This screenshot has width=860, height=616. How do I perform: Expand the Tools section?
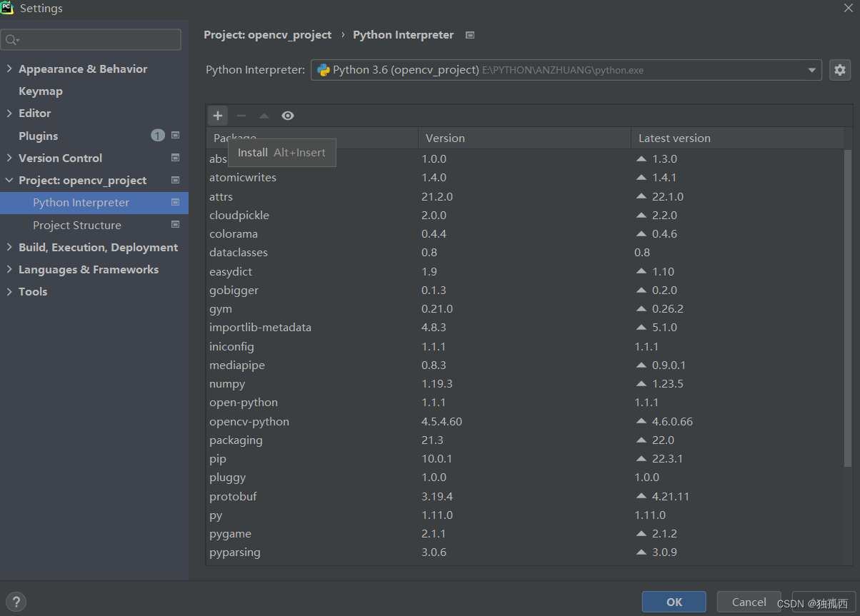coord(9,292)
